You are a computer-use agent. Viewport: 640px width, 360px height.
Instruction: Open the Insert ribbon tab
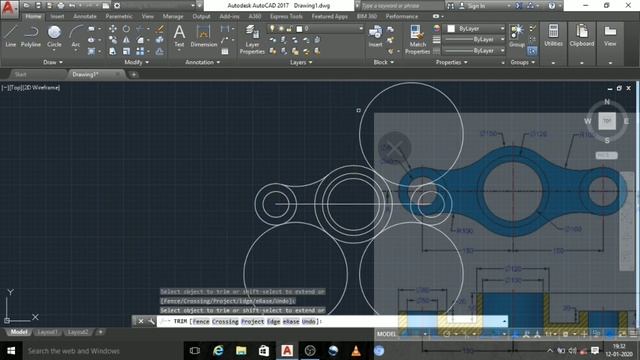click(57, 16)
